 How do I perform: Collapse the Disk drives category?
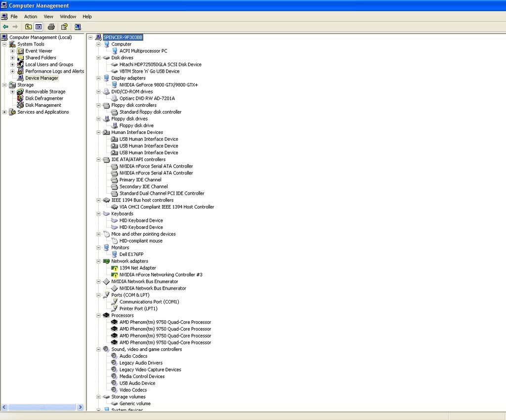pos(98,58)
